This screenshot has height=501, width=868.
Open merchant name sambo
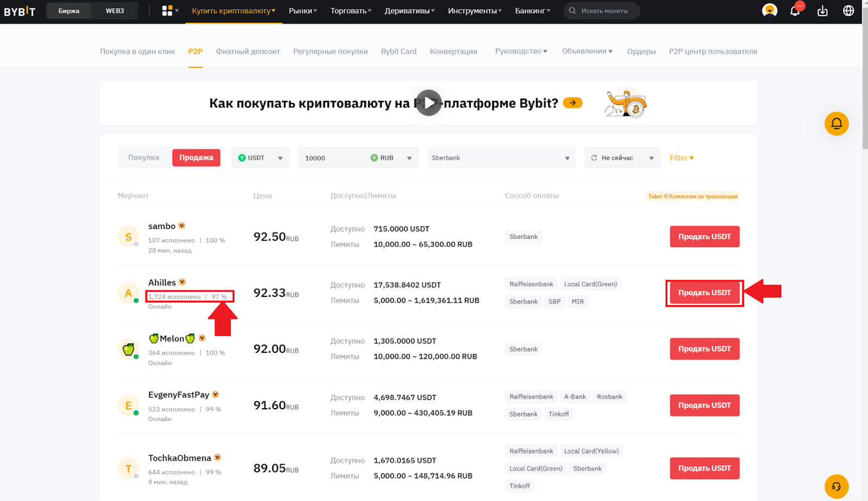162,226
